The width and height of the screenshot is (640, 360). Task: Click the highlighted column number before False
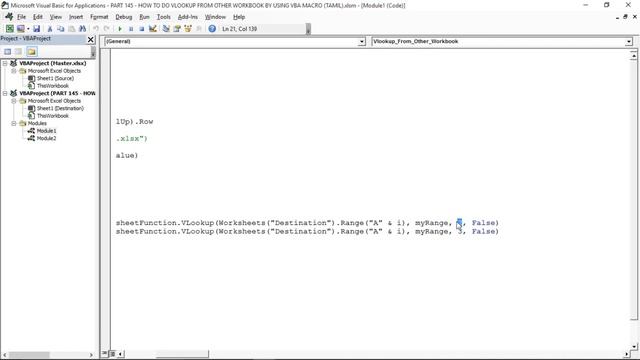tap(459, 223)
